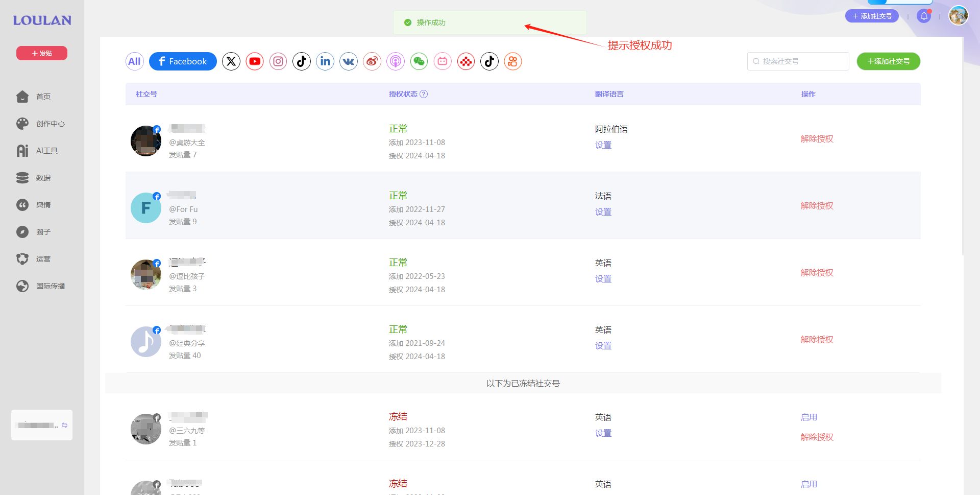Select the first TikTok filter icon
980x495 pixels.
click(302, 61)
